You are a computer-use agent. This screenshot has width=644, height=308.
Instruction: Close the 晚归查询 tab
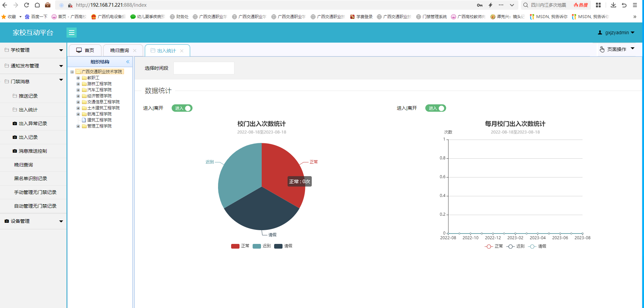point(135,51)
